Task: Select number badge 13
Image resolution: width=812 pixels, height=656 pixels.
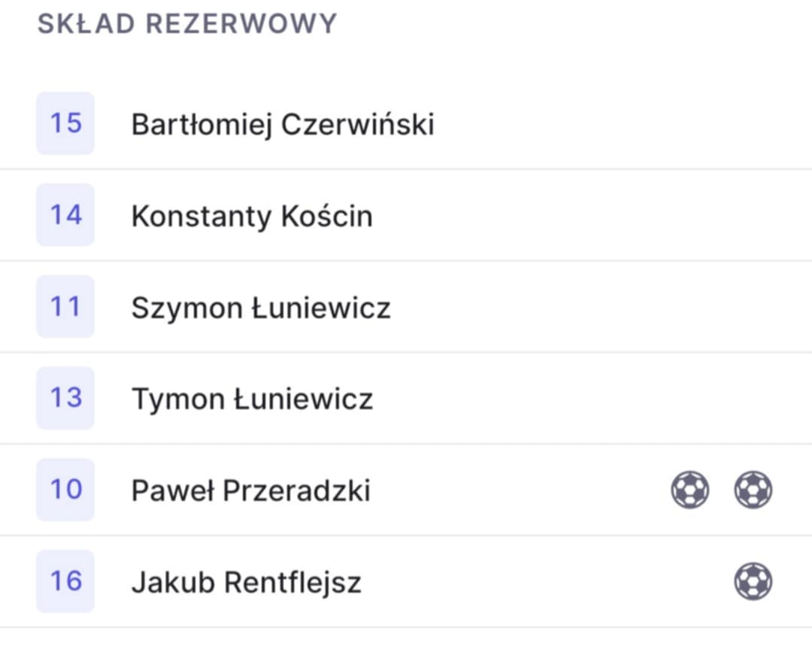Action: click(65, 398)
